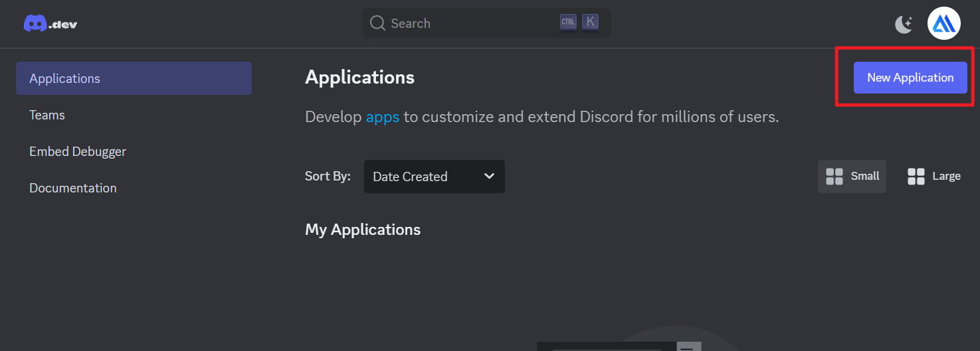980x351 pixels.
Task: Switch to Small grid view
Action: point(852,176)
